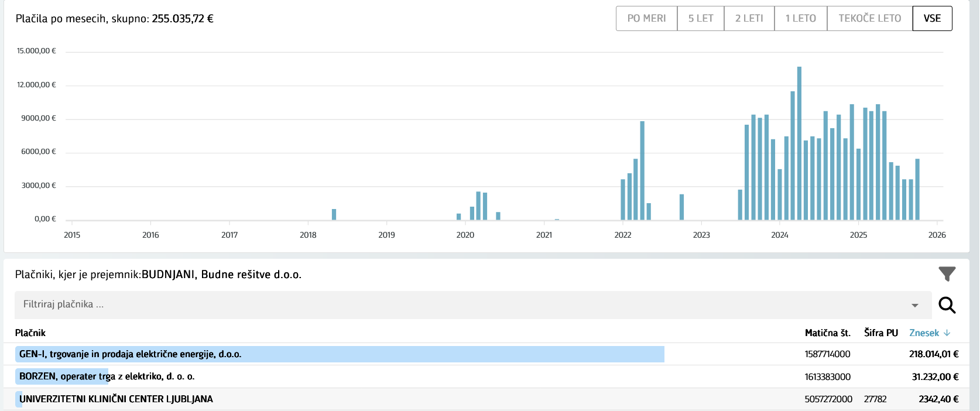Open Univerzitetni klinični center Ljubljana row
This screenshot has width=980, height=411.
point(116,399)
